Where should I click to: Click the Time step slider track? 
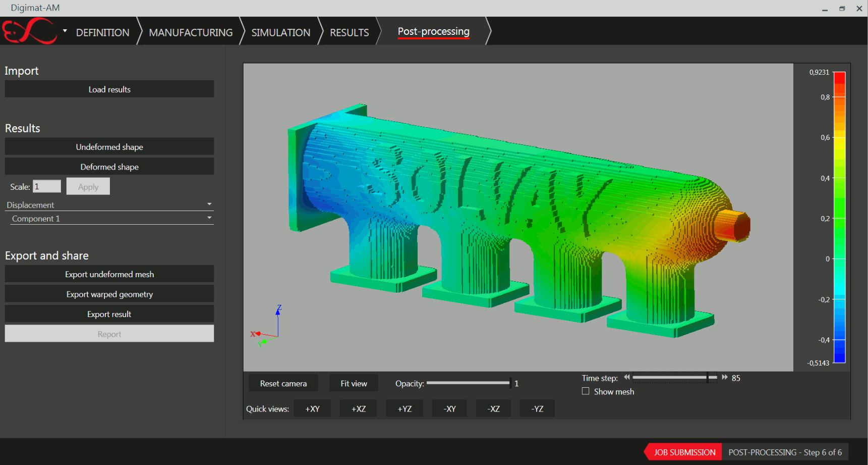tap(671, 377)
